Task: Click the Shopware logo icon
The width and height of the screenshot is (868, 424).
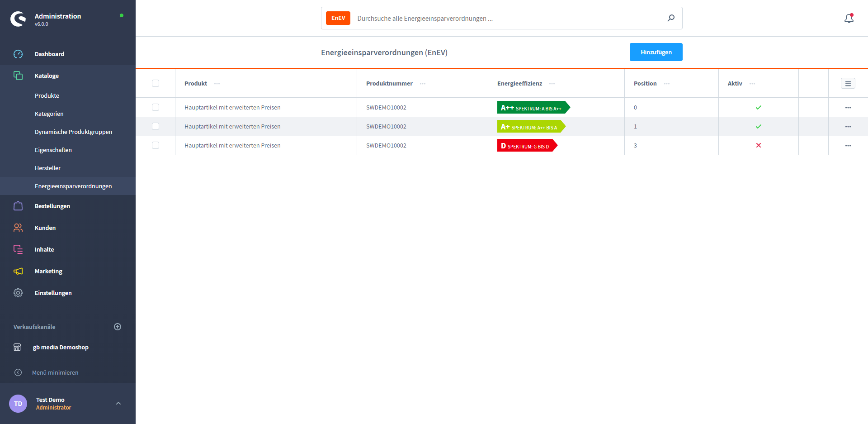Action: tap(18, 19)
